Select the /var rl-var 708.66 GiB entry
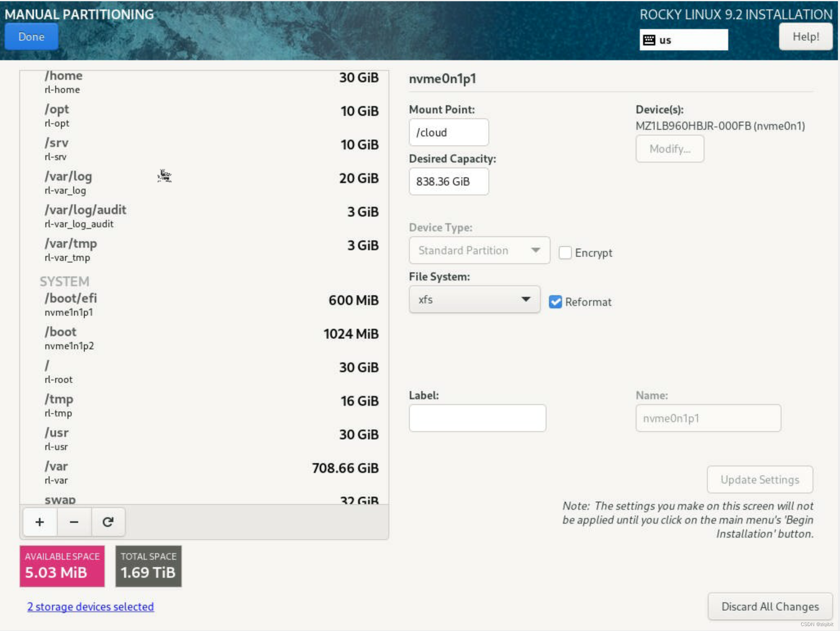The width and height of the screenshot is (840, 631). (x=204, y=473)
